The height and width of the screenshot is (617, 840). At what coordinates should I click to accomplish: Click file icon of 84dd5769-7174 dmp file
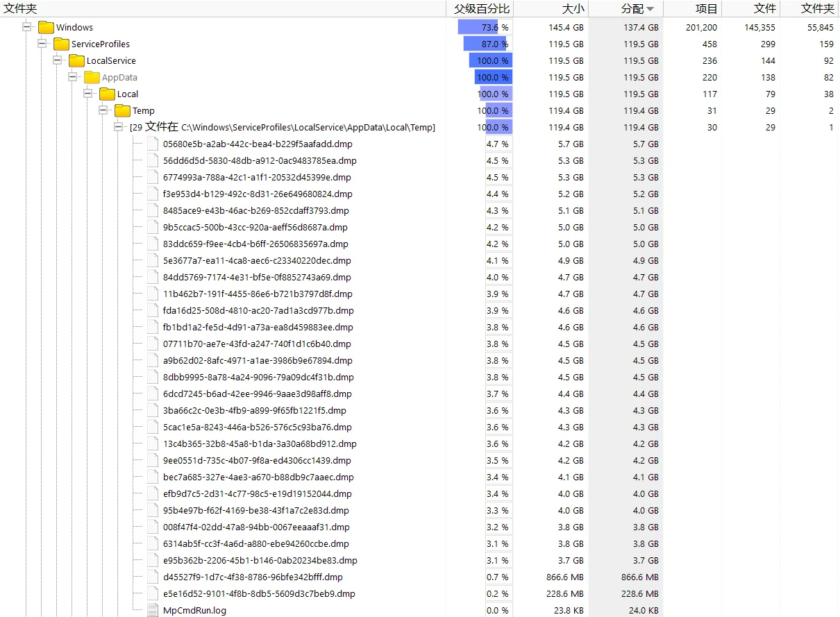coord(153,277)
